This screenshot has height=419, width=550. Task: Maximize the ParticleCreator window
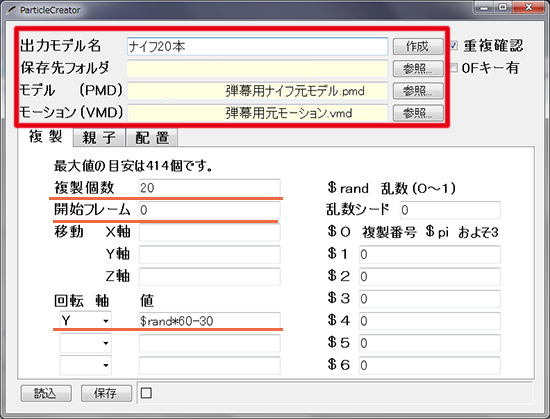[503, 7]
